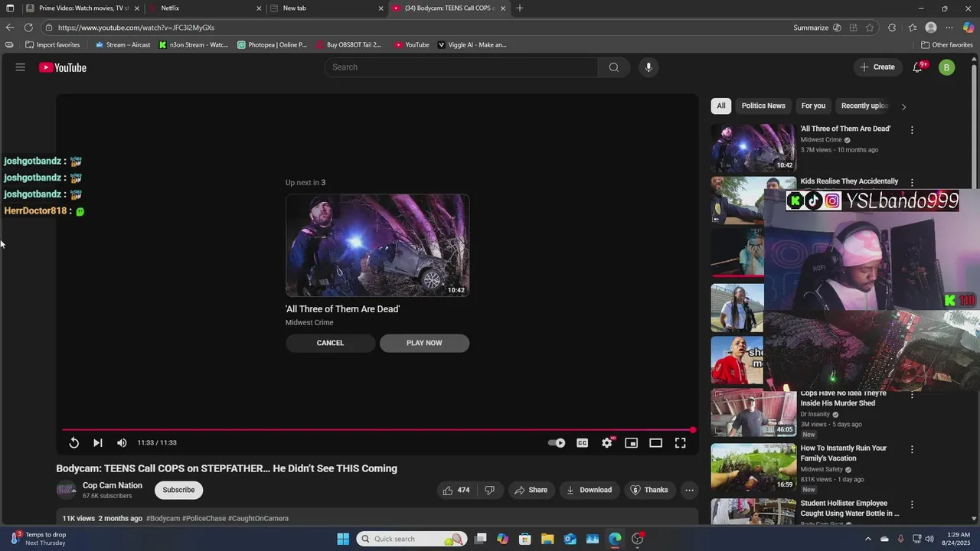This screenshot has width=980, height=551.
Task: Like the video (474 likes)
Action: pos(457,490)
